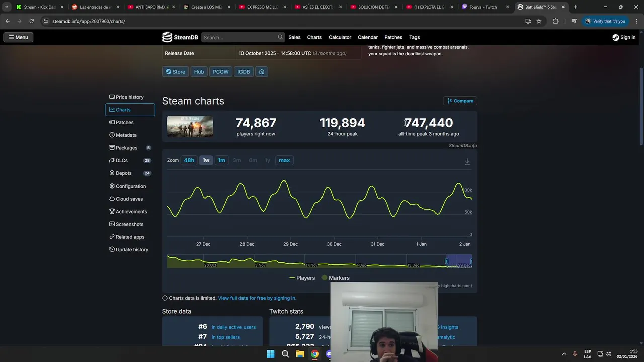Click the Compare button
The width and height of the screenshot is (644, 362).
(460, 101)
